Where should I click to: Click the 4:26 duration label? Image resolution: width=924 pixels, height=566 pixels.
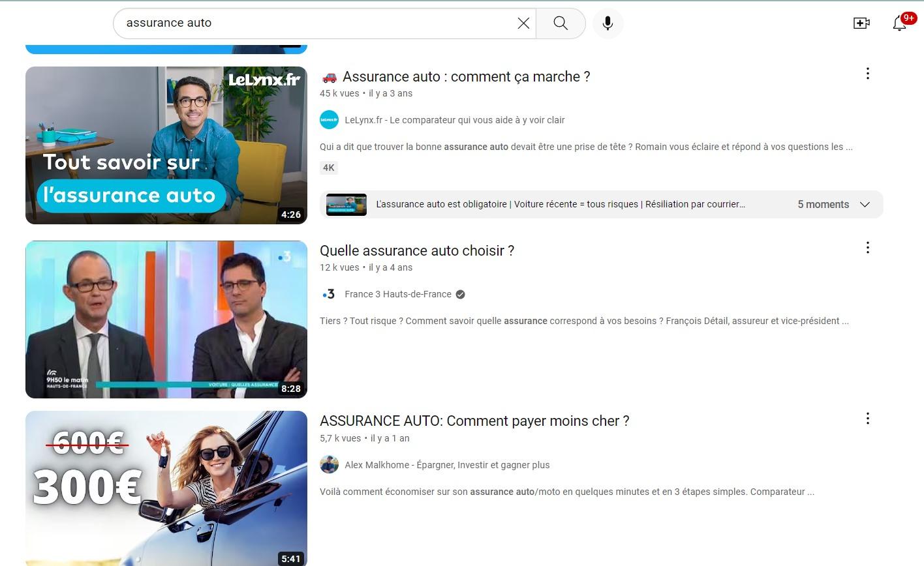tap(291, 215)
